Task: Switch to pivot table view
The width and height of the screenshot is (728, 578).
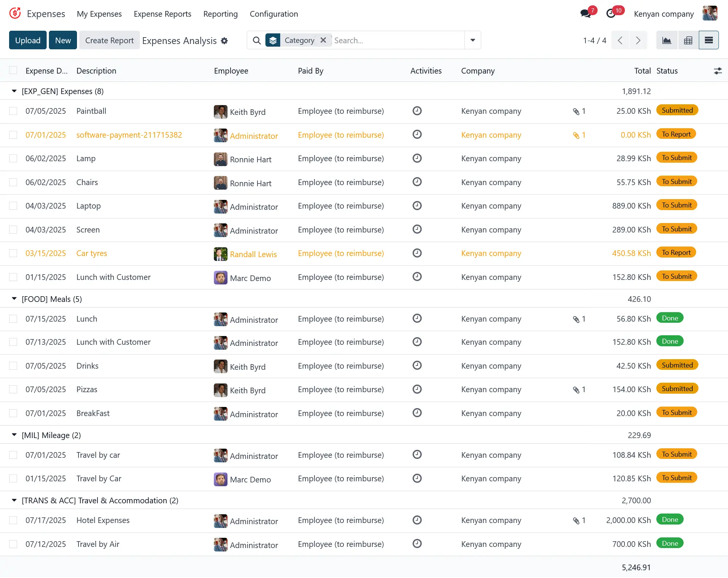Action: 688,40
